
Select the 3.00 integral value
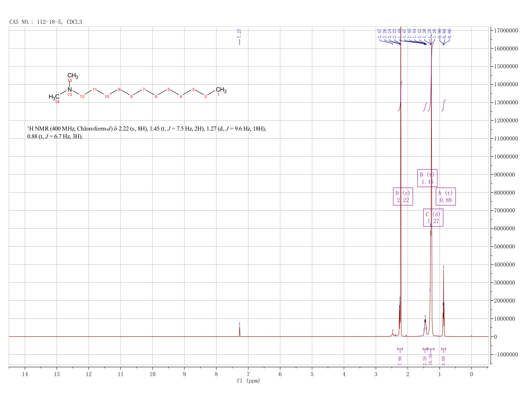(x=443, y=361)
